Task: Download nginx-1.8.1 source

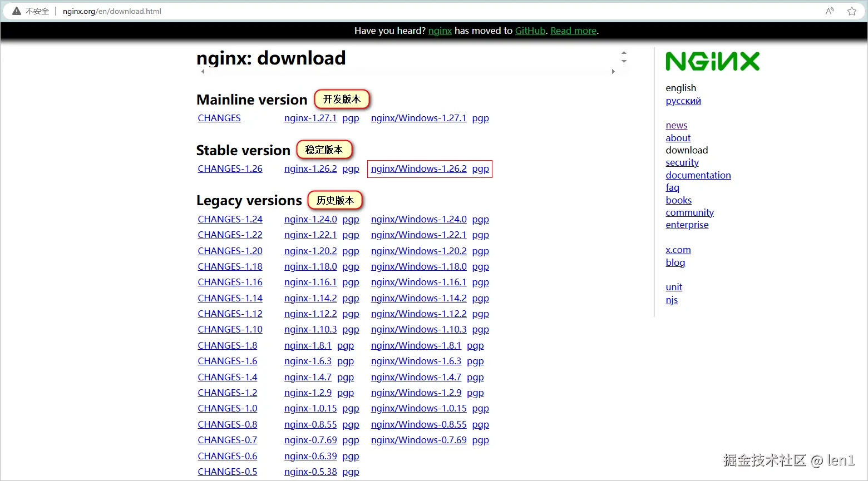Action: (308, 345)
